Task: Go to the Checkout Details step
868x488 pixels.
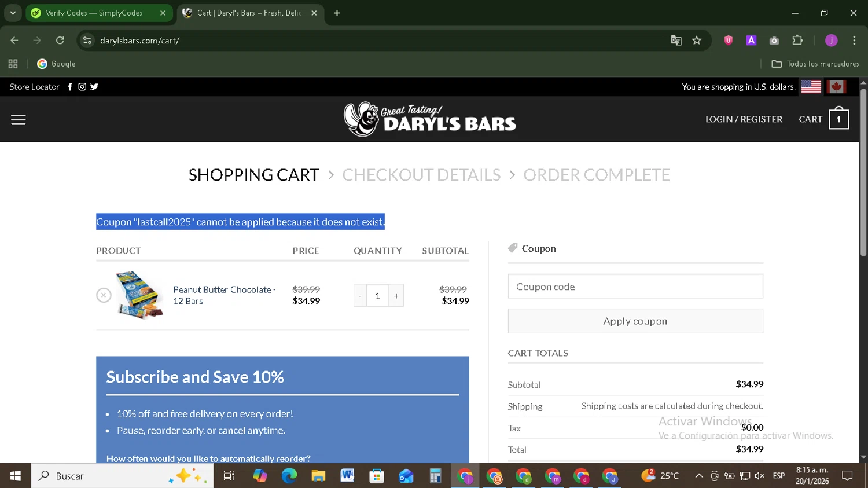Action: point(421,175)
